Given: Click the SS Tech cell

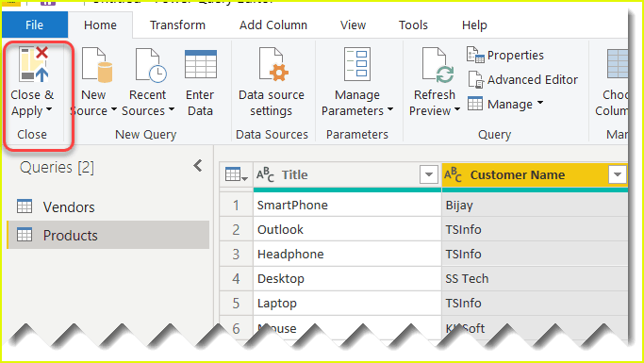Looking at the screenshot, I should [x=536, y=278].
